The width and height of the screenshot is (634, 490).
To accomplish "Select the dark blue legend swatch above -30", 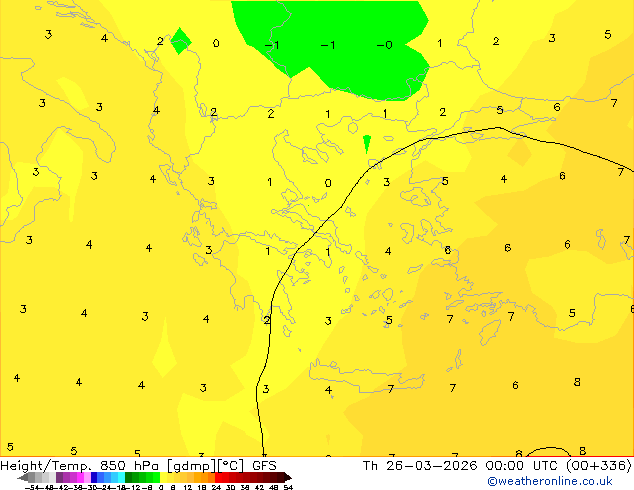I will 94,477.
